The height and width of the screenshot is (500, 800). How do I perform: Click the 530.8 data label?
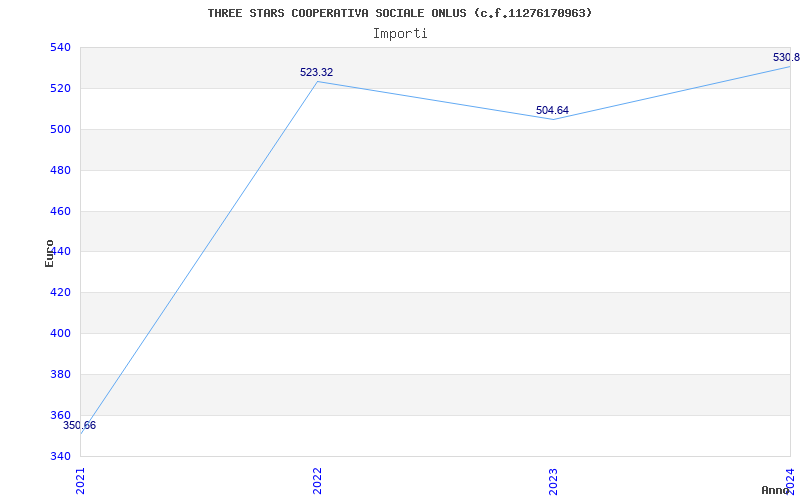[x=786, y=57]
